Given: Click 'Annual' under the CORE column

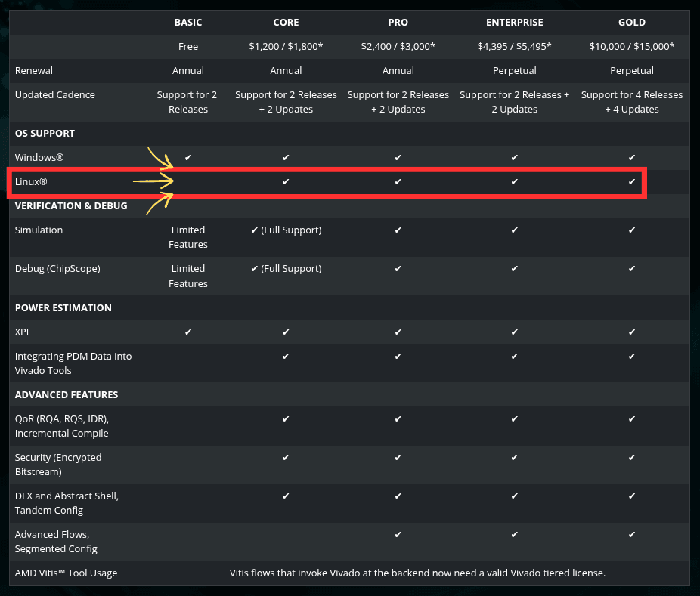Looking at the screenshot, I should pos(286,70).
